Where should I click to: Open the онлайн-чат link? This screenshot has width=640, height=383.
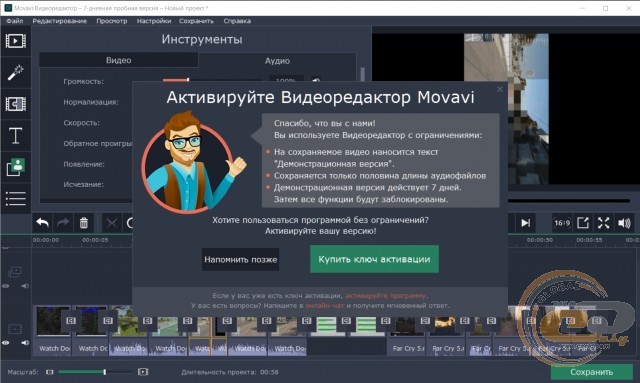click(x=325, y=305)
